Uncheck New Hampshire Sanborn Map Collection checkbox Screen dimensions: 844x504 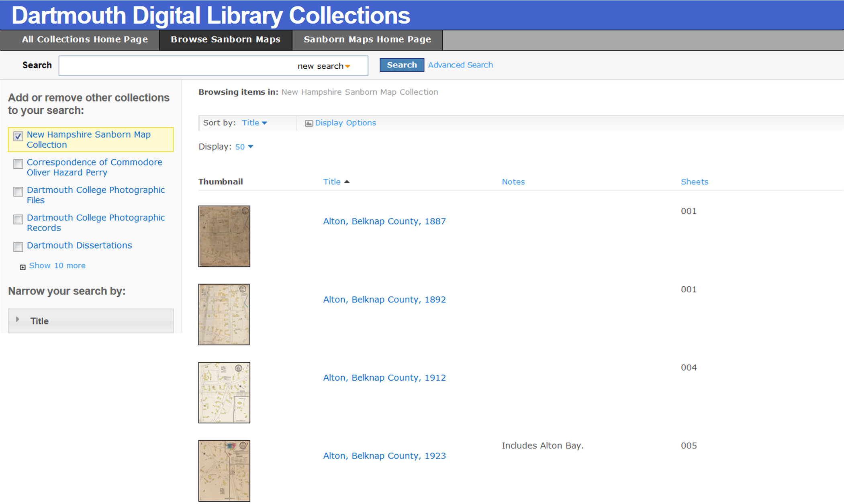tap(18, 136)
